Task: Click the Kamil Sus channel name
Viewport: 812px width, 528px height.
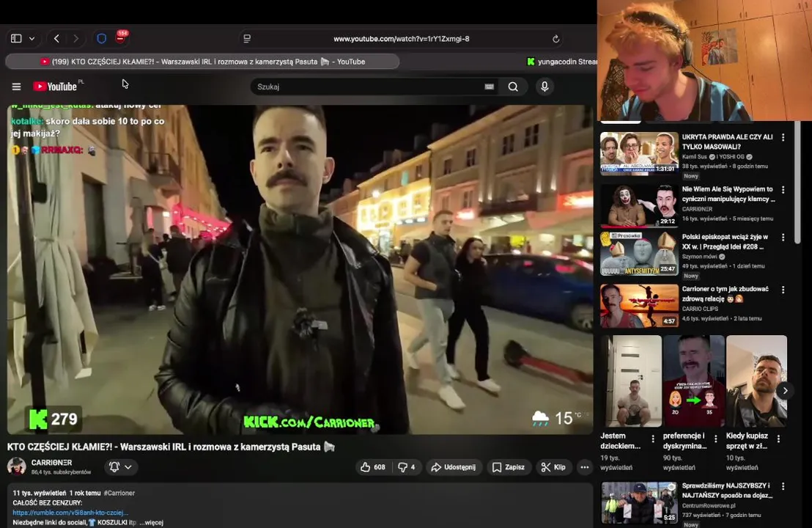Action: tap(695, 156)
